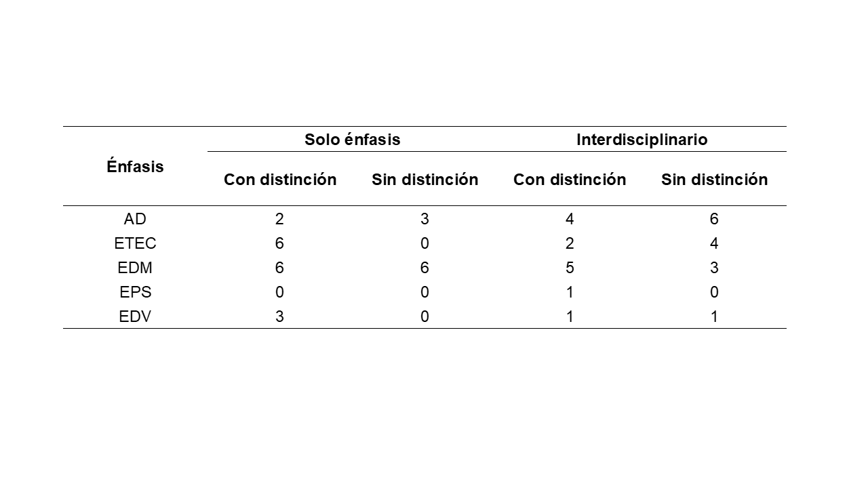Click the value 1 in the EPS row
868x488 pixels.
click(570, 292)
